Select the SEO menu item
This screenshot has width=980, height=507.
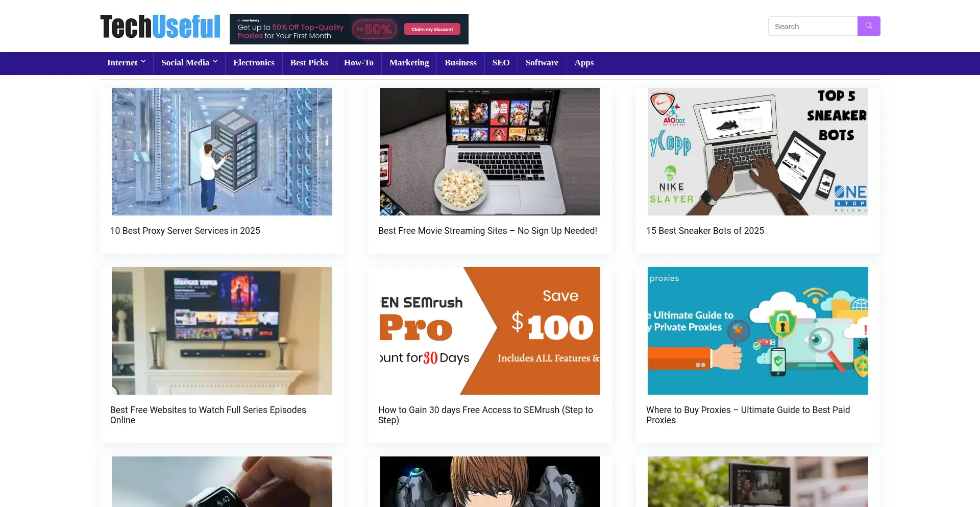click(x=501, y=63)
